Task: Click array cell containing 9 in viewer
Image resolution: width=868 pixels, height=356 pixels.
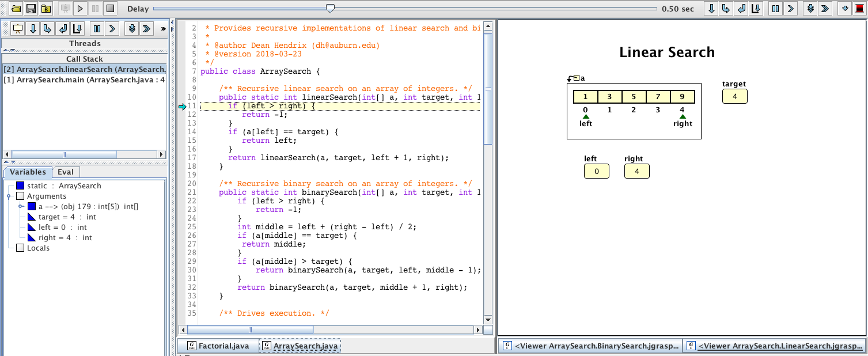Action: (683, 97)
